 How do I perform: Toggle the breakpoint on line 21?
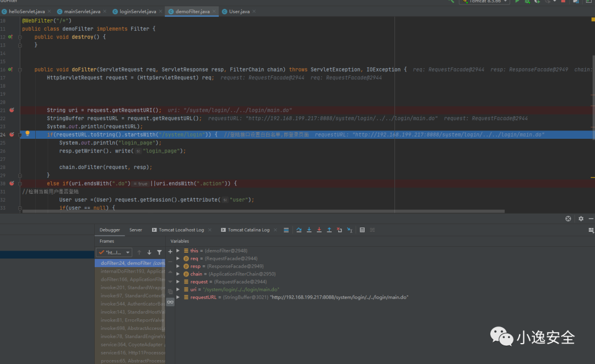tap(12, 110)
